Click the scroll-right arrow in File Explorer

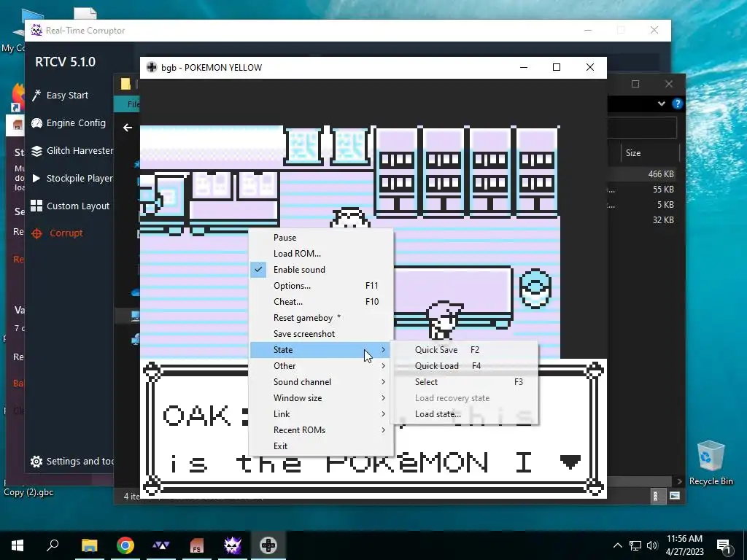coord(679,481)
